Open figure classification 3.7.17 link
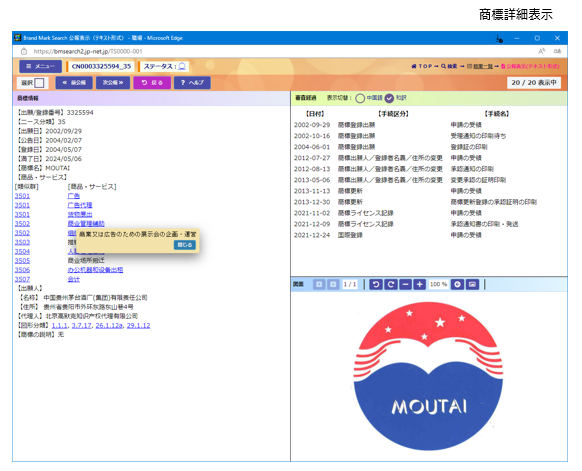The image size is (582, 471). (81, 326)
